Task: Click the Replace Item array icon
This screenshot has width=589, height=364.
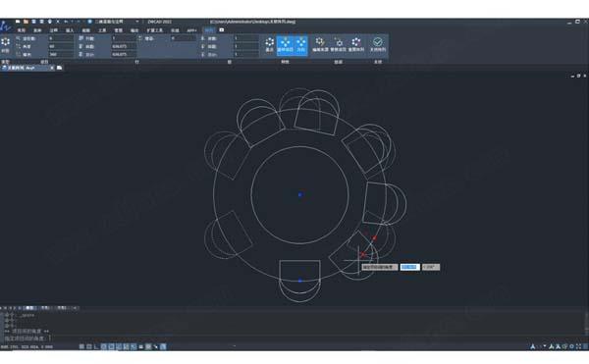Action: pyautogui.click(x=338, y=45)
